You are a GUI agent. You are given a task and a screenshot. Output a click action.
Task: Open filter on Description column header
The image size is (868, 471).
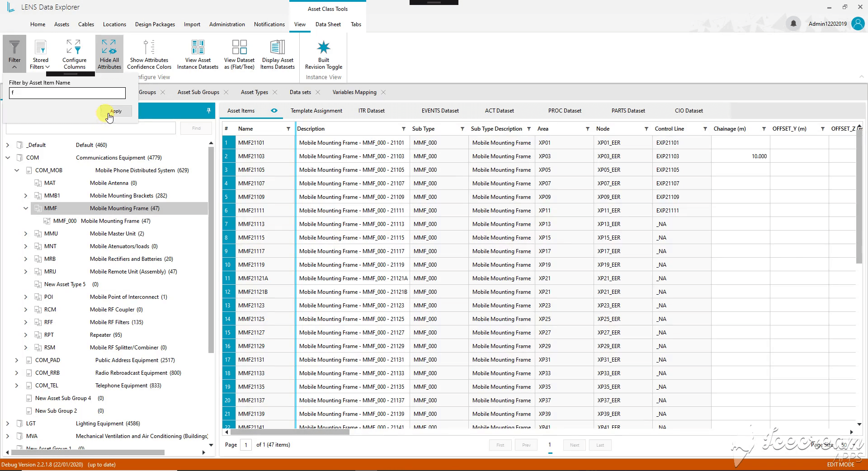pos(404,129)
